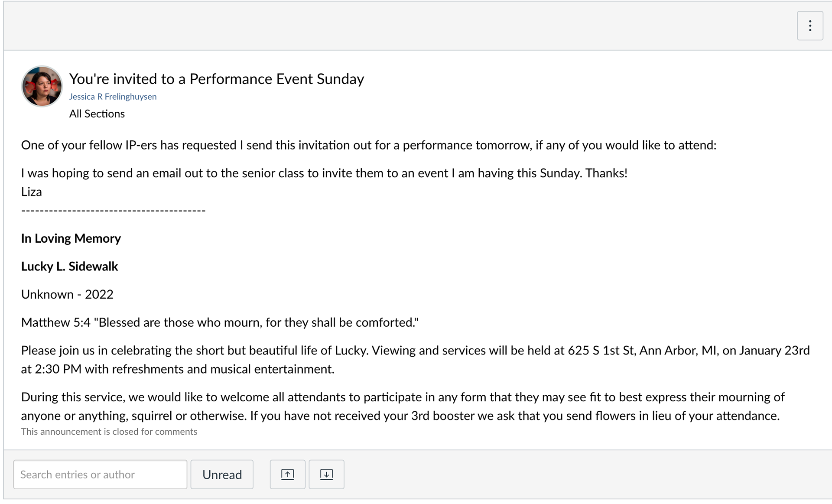
Task: Click the line about emailing the senior class
Action: (x=324, y=173)
